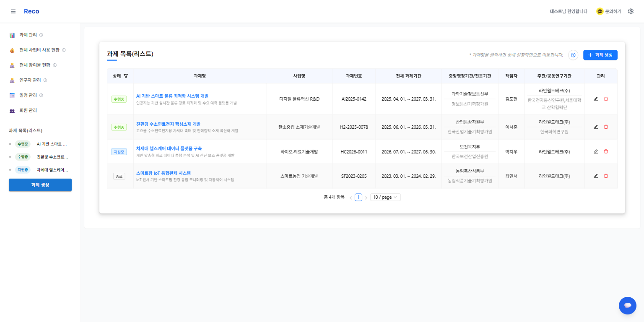Open 과제 관리 menu
Image resolution: width=644 pixels, height=322 pixels.
coord(28,35)
